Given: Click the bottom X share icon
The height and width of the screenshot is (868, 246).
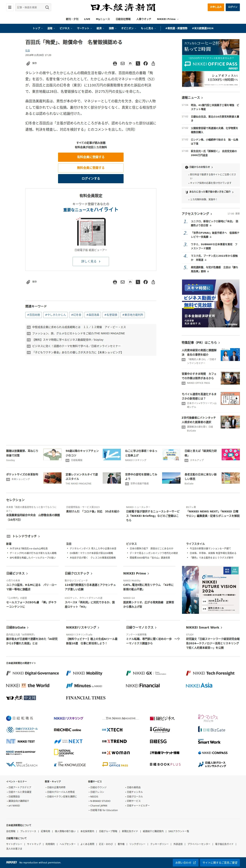Looking at the screenshot, I should coord(138,282).
